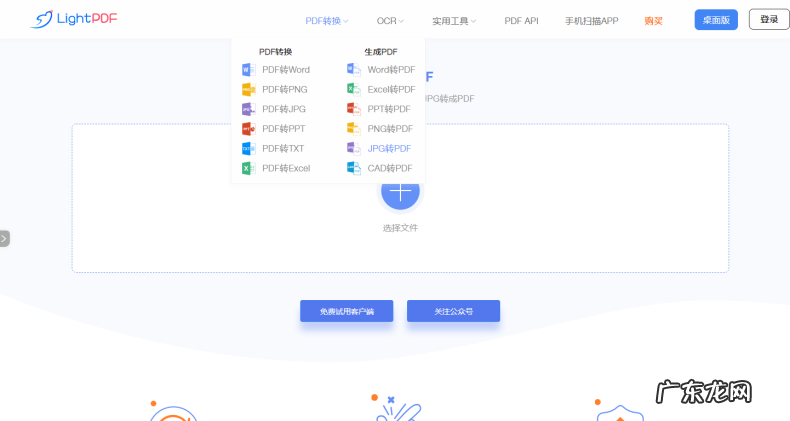This screenshot has height=421, width=790.
Task: Go to PDF API page
Action: coord(521,21)
